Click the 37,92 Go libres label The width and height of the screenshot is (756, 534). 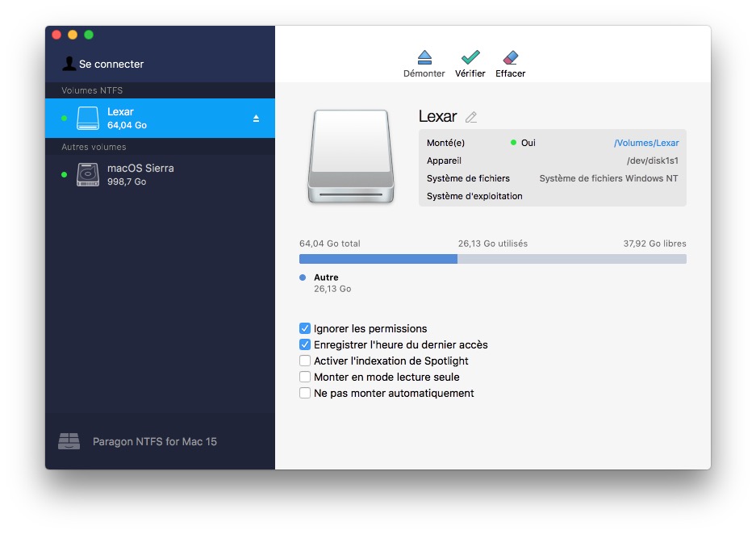point(655,244)
